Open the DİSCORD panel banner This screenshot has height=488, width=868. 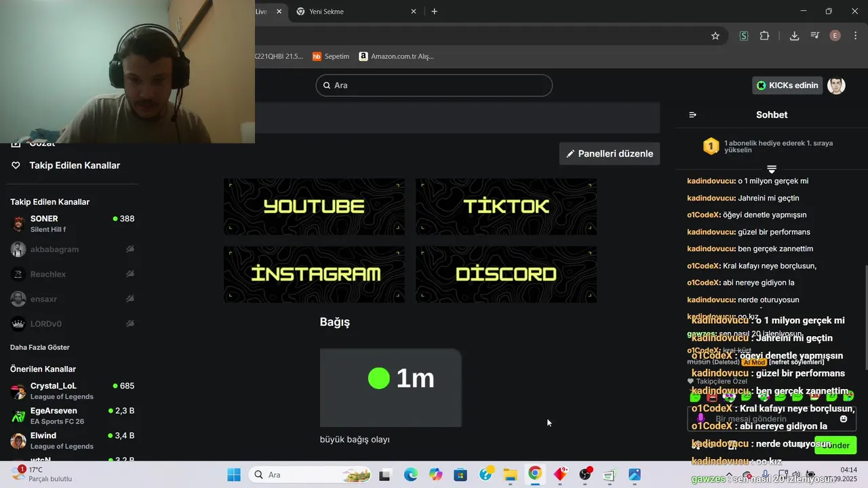(x=506, y=274)
